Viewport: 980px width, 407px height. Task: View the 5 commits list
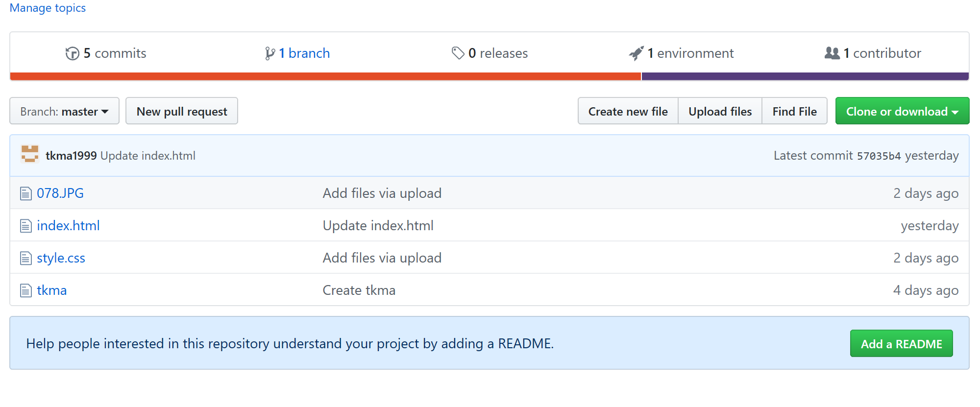106,53
